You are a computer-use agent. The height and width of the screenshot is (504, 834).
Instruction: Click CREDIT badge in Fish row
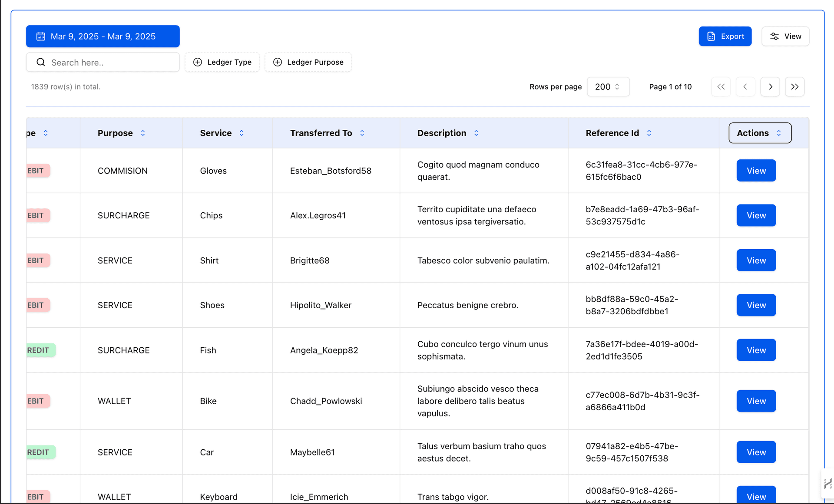(x=40, y=350)
